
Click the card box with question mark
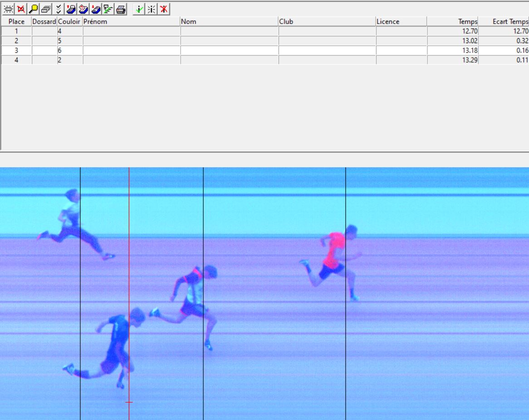coord(83,9)
